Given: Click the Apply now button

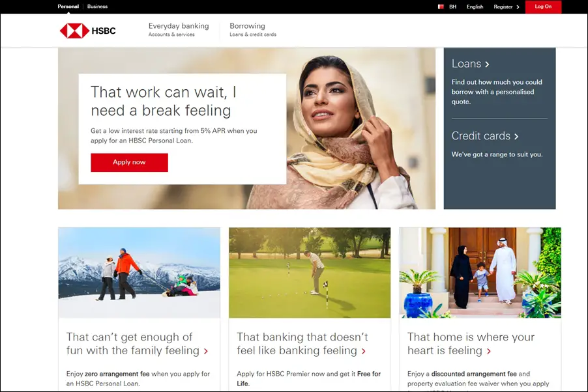Looking at the screenshot, I should pyautogui.click(x=129, y=162).
